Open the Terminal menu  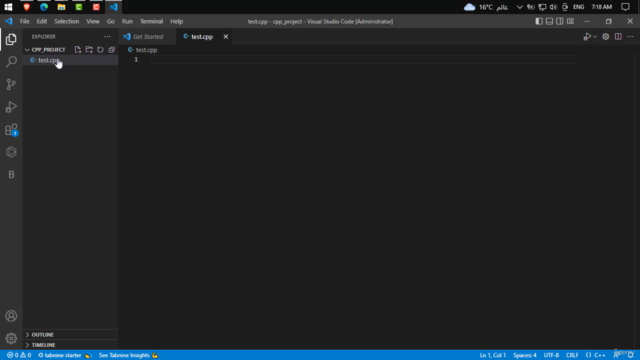(151, 21)
